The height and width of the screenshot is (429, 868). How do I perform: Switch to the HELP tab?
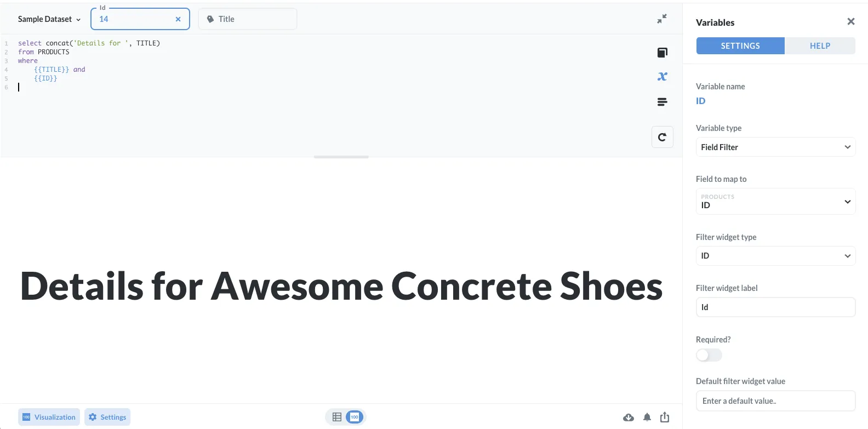coord(820,46)
